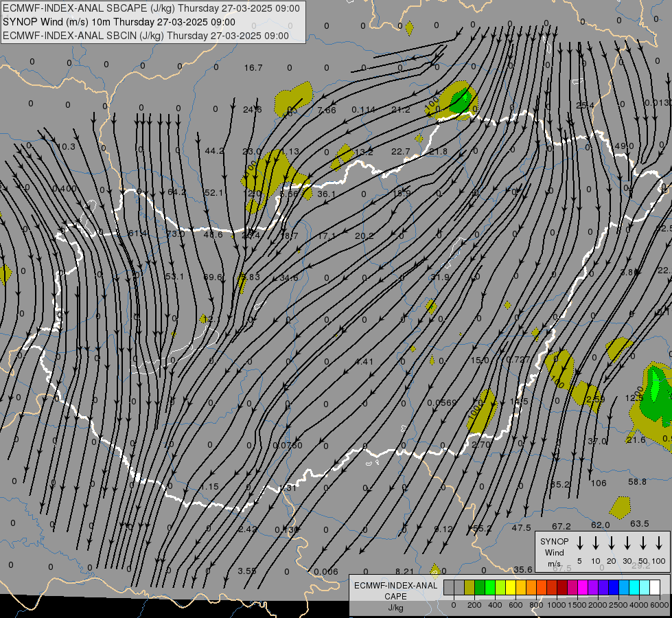Select the dark green CAPE legend swatch

coord(480,587)
